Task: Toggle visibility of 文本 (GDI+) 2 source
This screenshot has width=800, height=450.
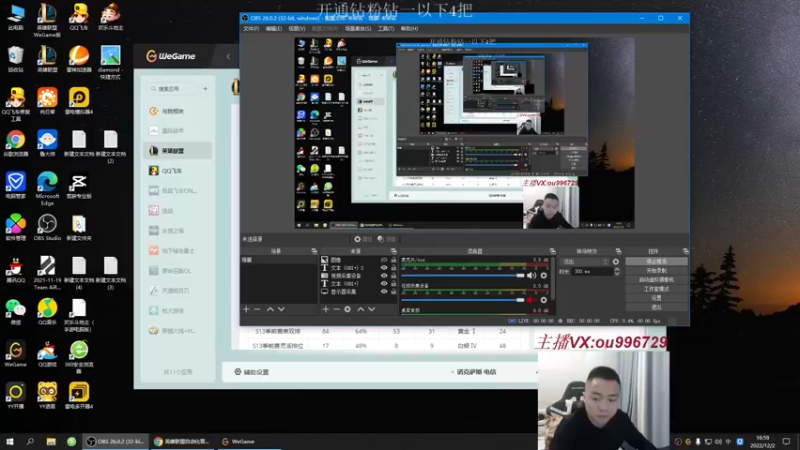Action: (x=384, y=267)
